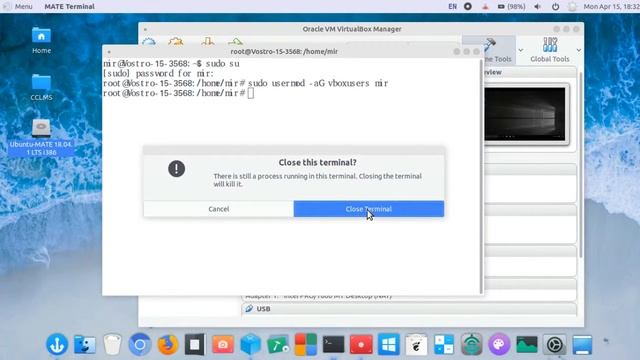Click Cancel in the close dialog

point(219,209)
